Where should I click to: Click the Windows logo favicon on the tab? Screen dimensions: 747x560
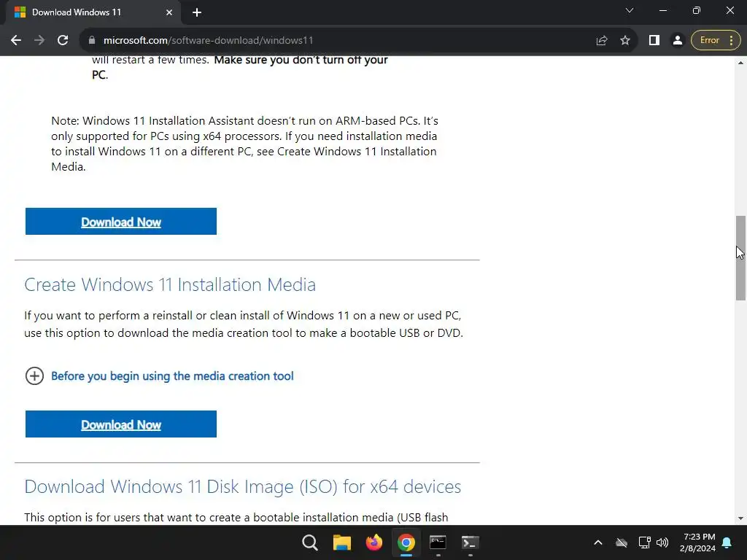pyautogui.click(x=20, y=12)
